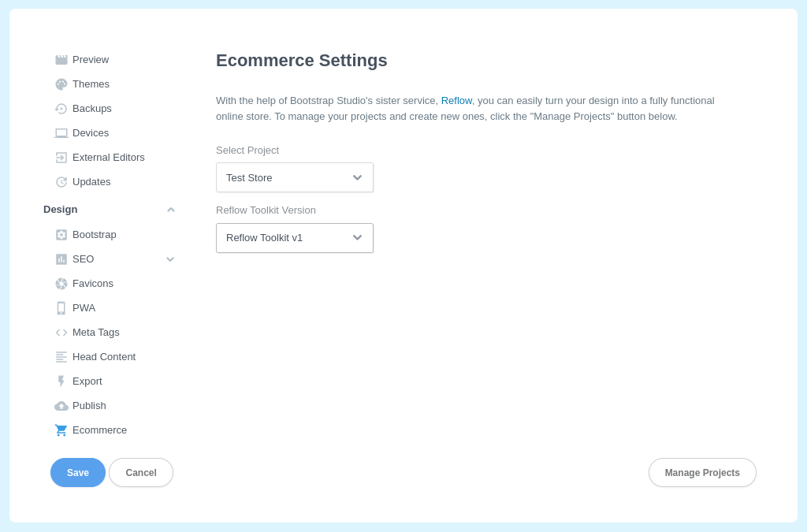Click the PWA mobile phone icon
The width and height of the screenshot is (807, 532).
[61, 307]
